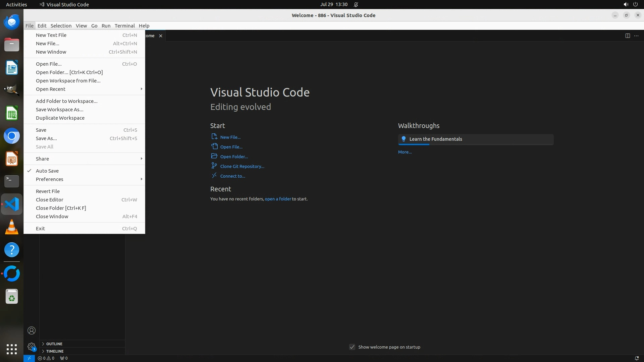Click the notifications bell in status bar
644x362 pixels.
(637, 358)
